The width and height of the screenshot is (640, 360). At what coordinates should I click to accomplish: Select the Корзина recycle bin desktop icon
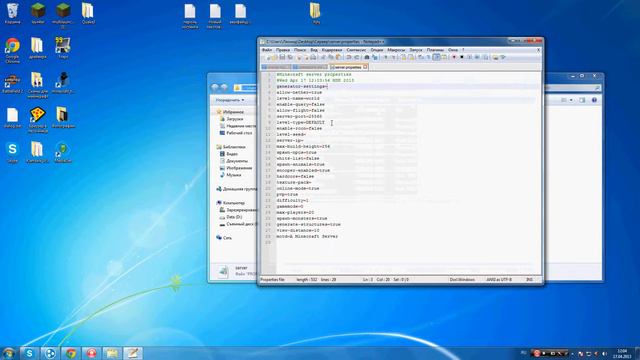pyautogui.click(x=12, y=13)
